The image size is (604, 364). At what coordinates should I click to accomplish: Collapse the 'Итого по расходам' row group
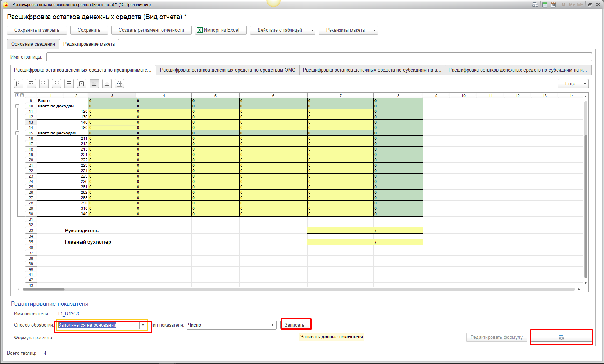point(17,133)
